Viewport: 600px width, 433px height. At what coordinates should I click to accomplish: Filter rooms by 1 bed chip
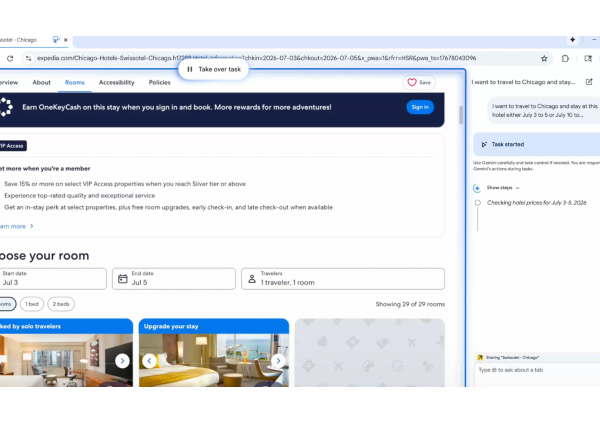pyautogui.click(x=32, y=304)
